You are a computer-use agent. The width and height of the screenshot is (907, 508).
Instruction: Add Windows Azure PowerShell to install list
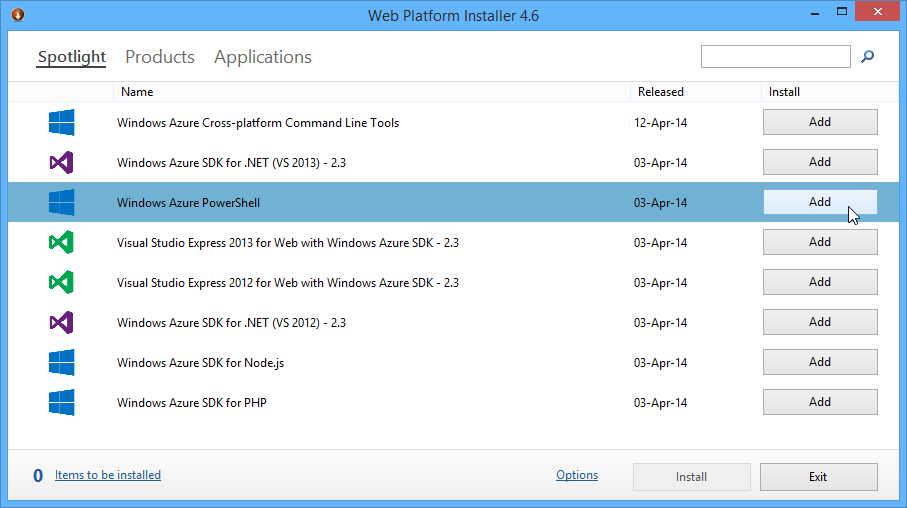[x=820, y=202]
